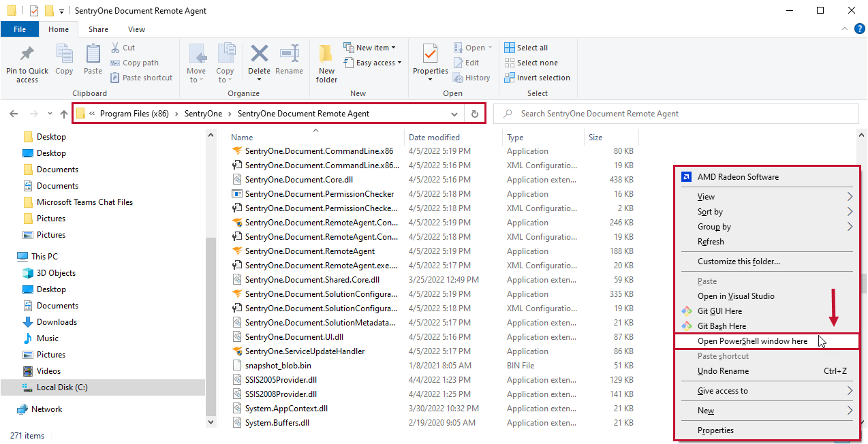
Task: Choose Git Bash Here
Action: pyautogui.click(x=766, y=326)
